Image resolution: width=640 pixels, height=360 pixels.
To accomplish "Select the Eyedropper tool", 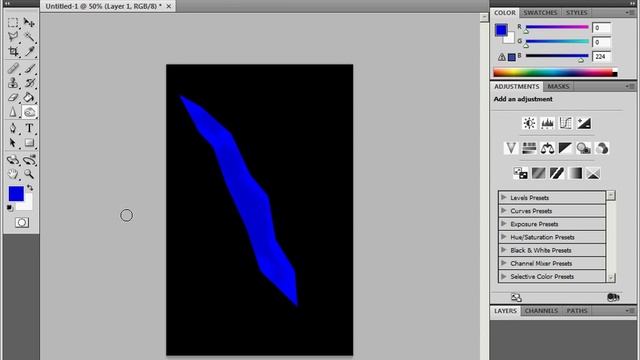I will click(29, 51).
